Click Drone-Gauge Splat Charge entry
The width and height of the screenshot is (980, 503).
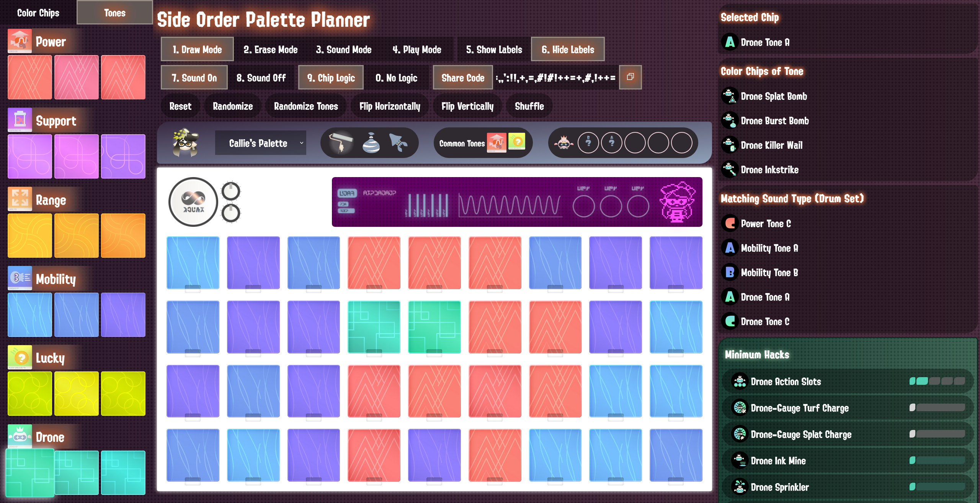click(x=848, y=434)
